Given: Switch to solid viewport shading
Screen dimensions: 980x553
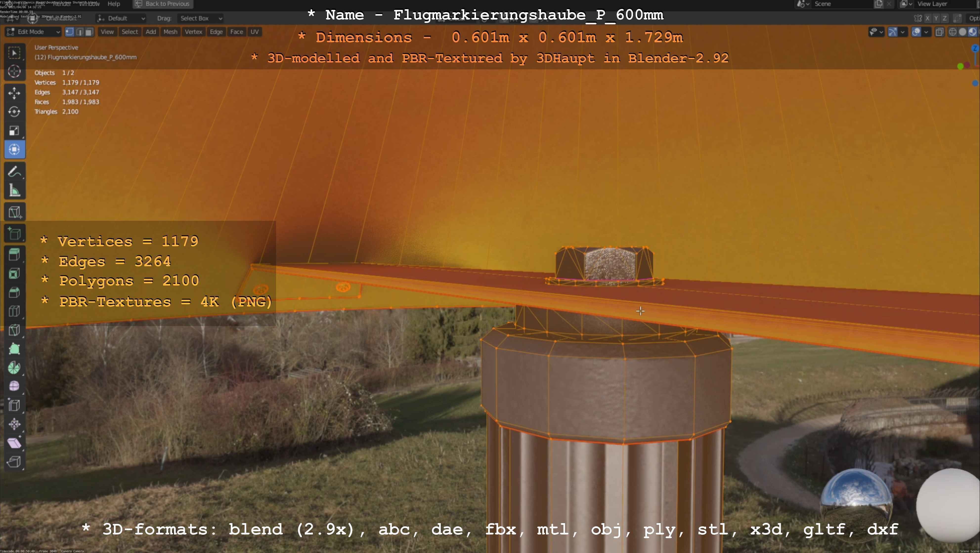Looking at the screenshot, I should [962, 32].
